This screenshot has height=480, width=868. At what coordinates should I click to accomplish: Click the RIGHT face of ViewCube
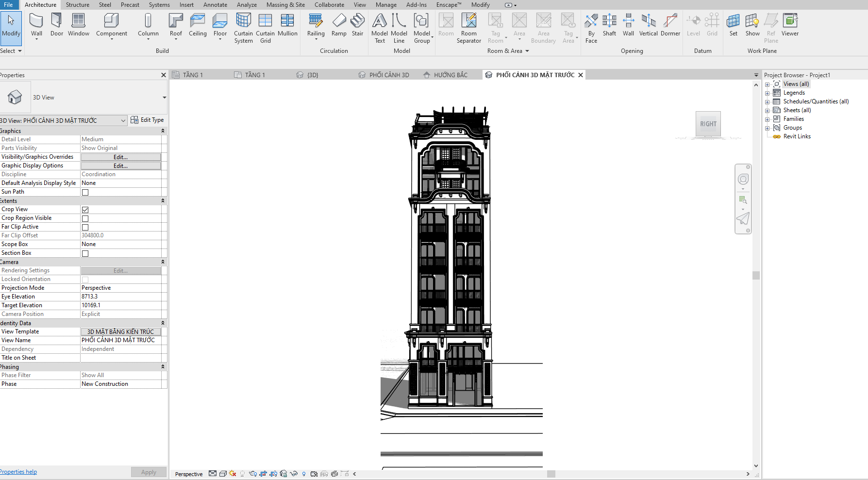coord(708,124)
